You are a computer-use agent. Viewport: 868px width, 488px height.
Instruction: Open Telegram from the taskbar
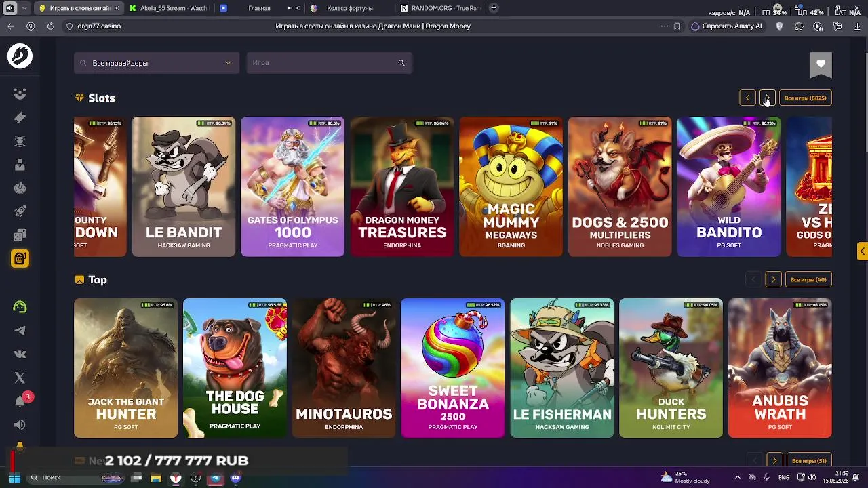pyautogui.click(x=216, y=478)
